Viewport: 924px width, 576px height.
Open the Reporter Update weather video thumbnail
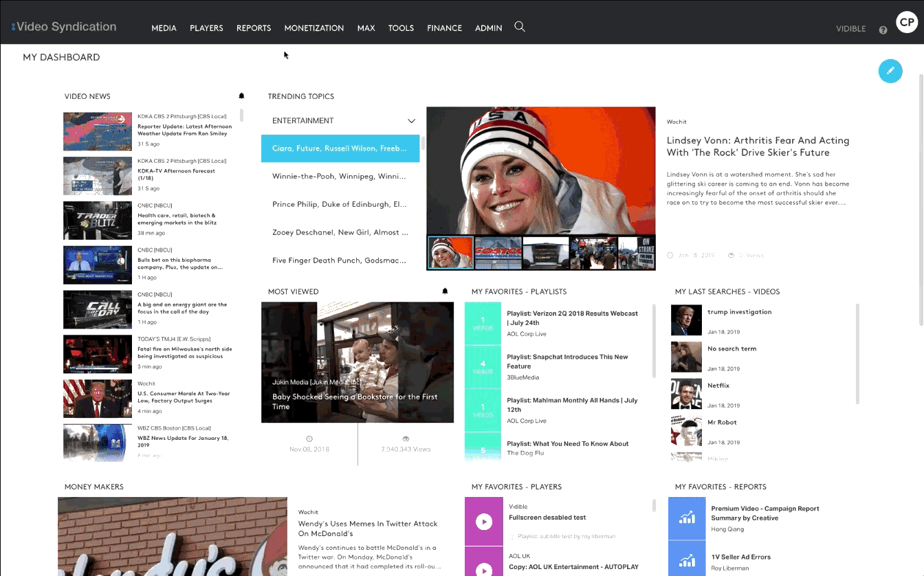pos(98,132)
